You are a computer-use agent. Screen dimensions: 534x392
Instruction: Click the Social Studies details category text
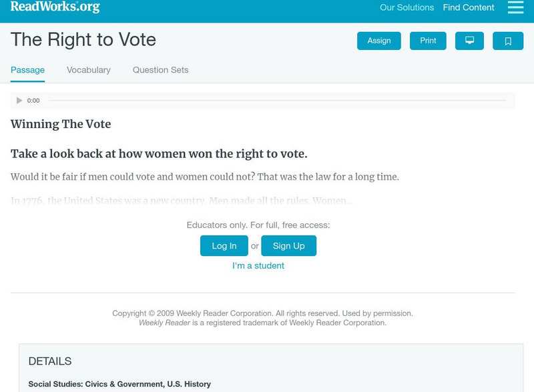coord(119,384)
